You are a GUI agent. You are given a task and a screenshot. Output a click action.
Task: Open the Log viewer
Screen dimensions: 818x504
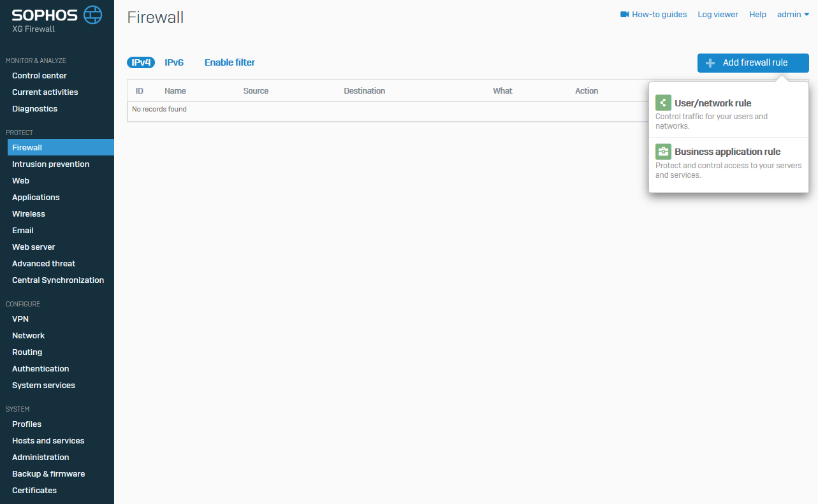coord(718,15)
